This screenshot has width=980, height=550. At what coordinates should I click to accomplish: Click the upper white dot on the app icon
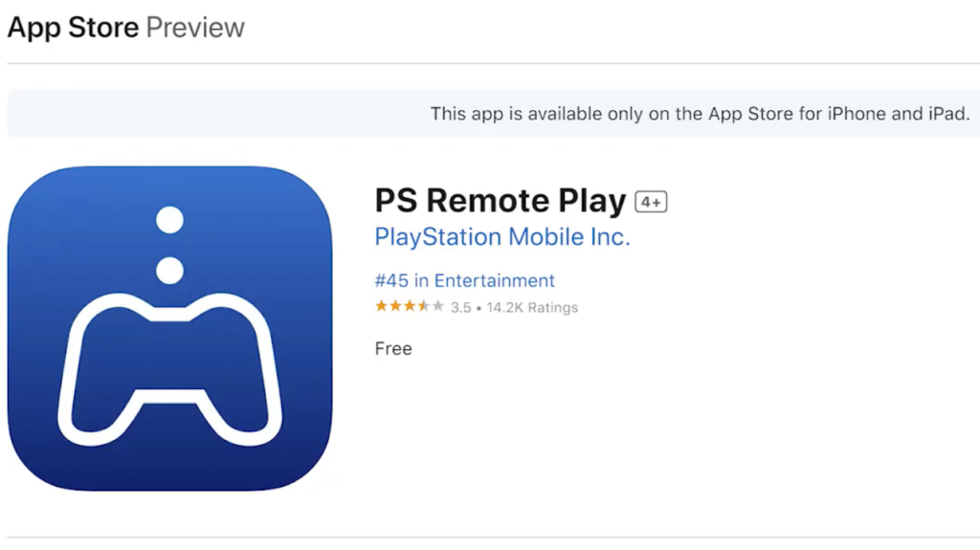(170, 220)
